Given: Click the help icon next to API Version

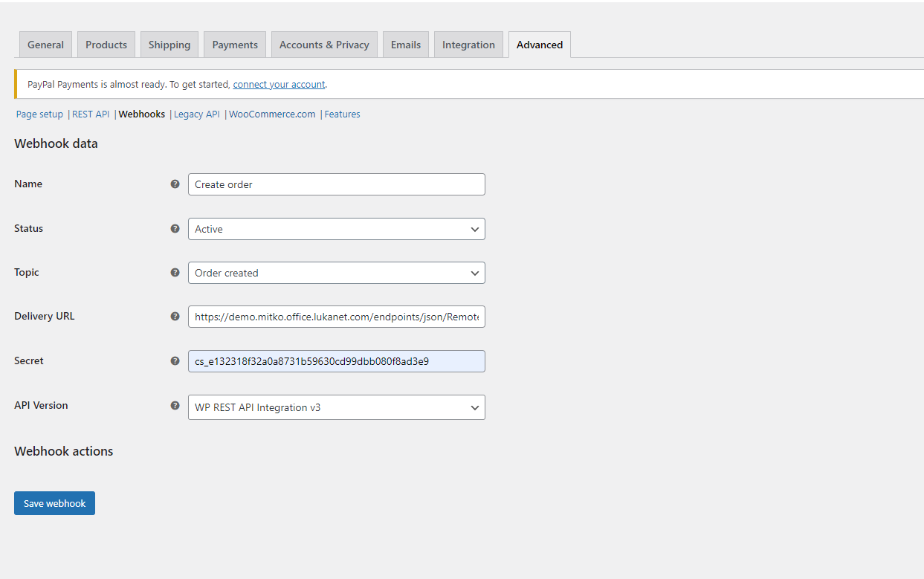Looking at the screenshot, I should [175, 405].
